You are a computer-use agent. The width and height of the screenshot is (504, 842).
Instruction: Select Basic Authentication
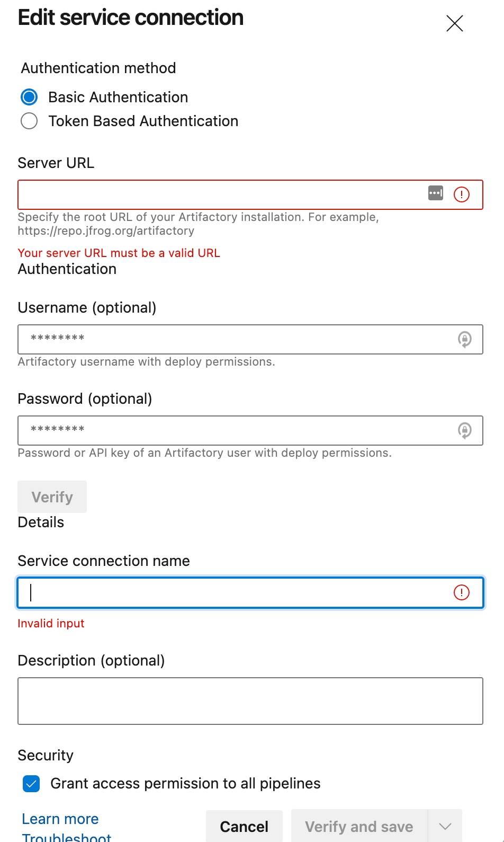pos(29,97)
